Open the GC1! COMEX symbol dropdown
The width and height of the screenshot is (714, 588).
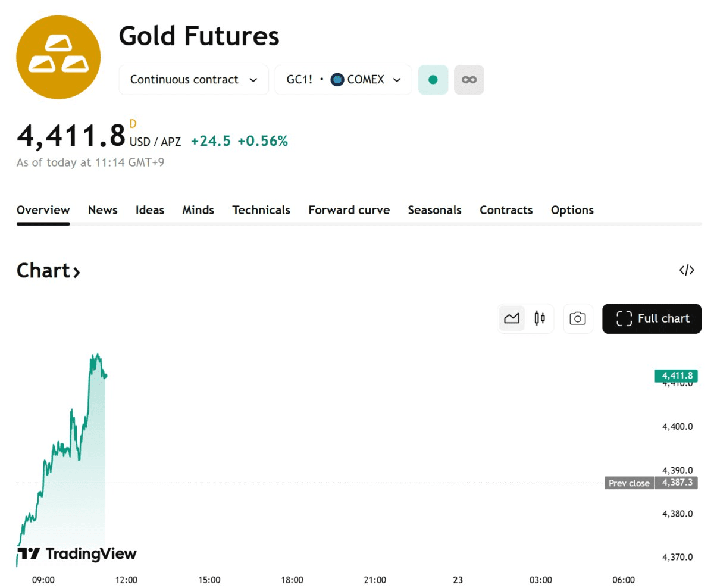click(343, 80)
